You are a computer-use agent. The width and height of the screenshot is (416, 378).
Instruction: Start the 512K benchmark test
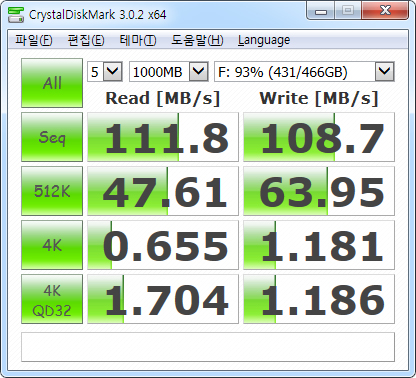(52, 191)
